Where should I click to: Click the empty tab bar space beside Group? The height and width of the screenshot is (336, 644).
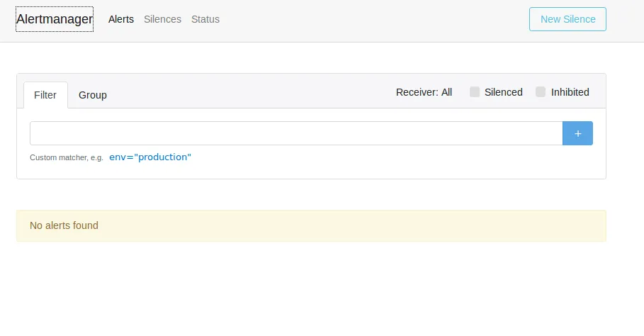pyautogui.click(x=248, y=95)
